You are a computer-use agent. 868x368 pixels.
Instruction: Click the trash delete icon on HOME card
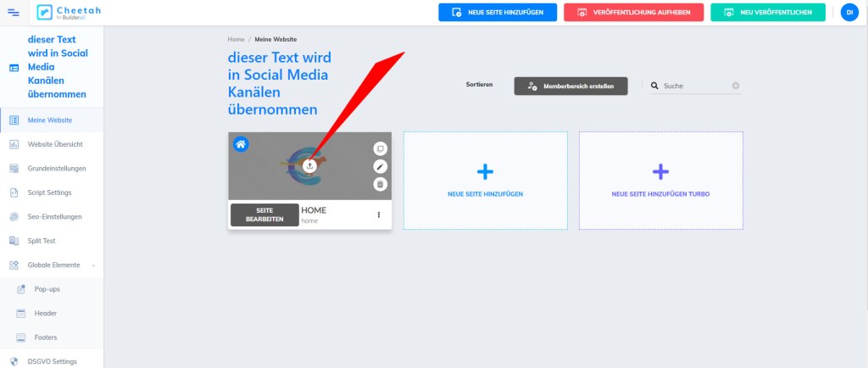(x=380, y=184)
